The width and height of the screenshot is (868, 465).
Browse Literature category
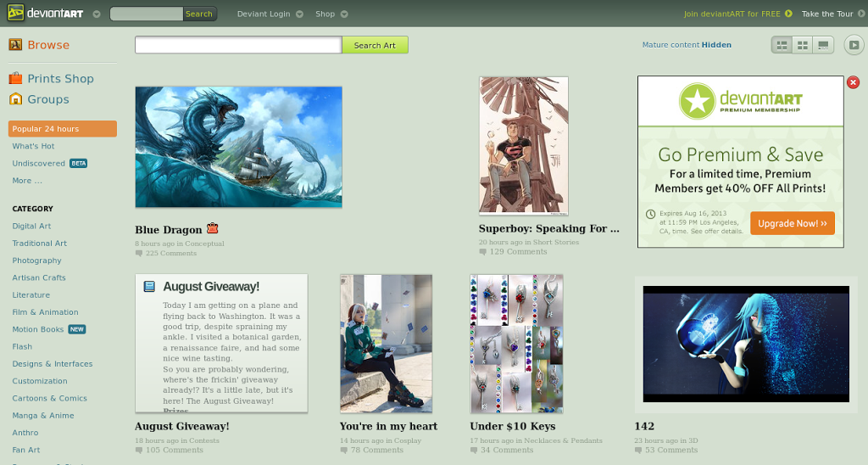coord(31,294)
